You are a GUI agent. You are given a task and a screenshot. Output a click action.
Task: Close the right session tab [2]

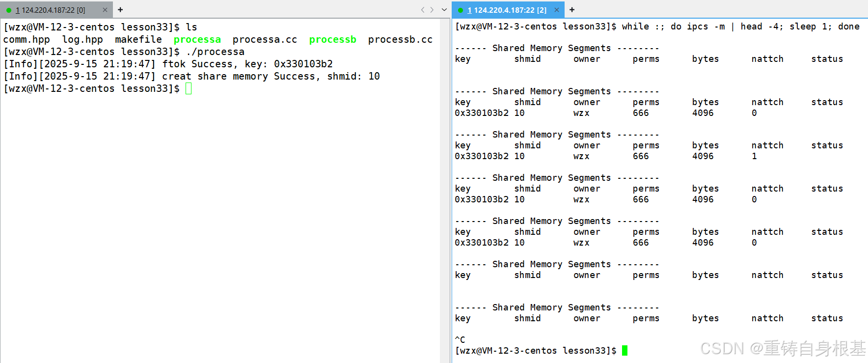[x=556, y=10]
